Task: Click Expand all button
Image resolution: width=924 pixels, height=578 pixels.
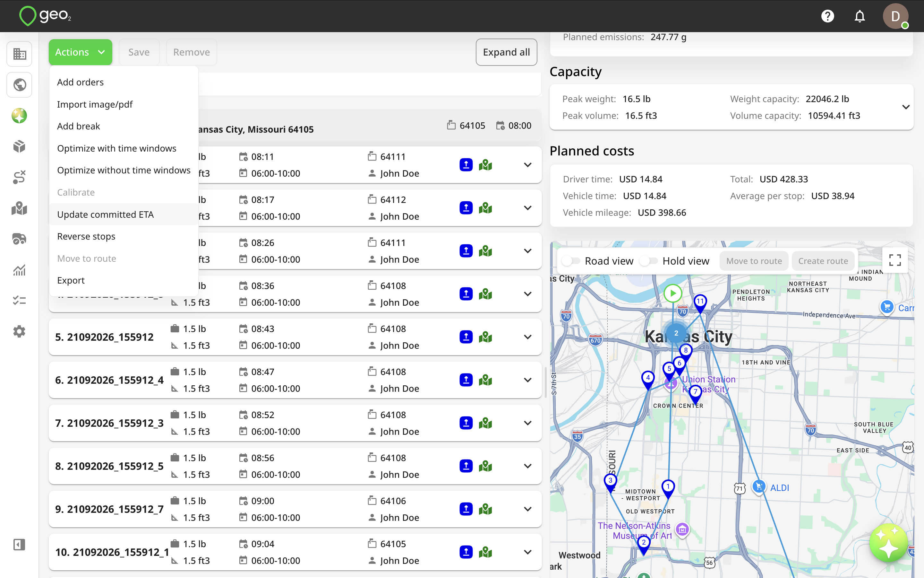Action: pyautogui.click(x=506, y=52)
